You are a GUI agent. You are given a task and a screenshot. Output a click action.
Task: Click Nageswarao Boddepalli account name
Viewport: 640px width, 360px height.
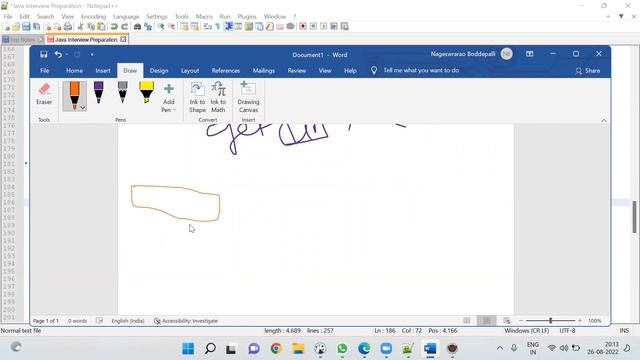(x=463, y=54)
